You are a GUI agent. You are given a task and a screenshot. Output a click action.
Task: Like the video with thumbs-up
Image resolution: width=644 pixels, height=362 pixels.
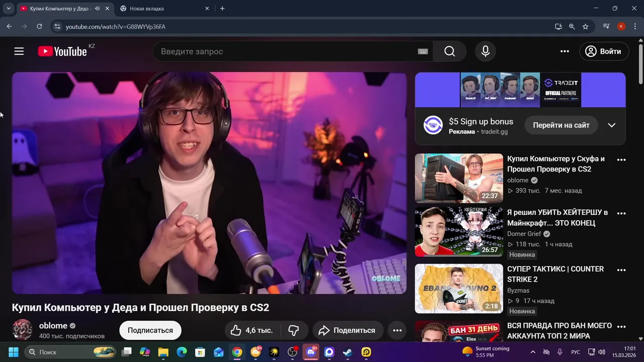click(251, 330)
